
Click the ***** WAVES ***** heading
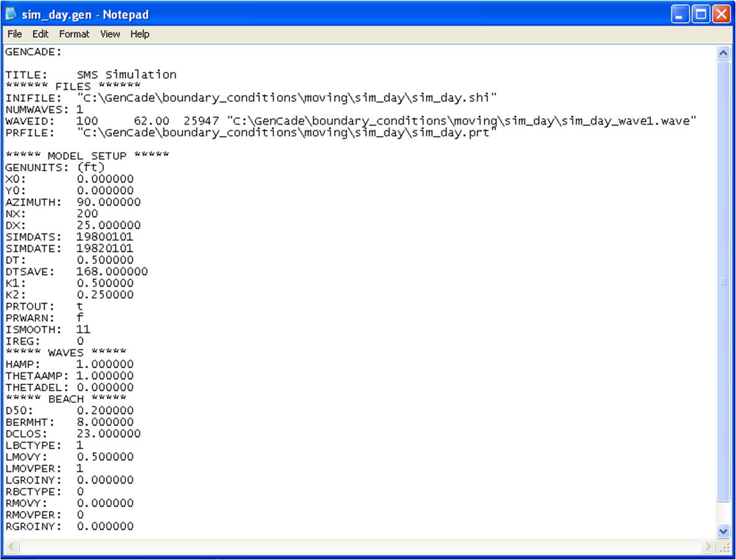pos(66,353)
